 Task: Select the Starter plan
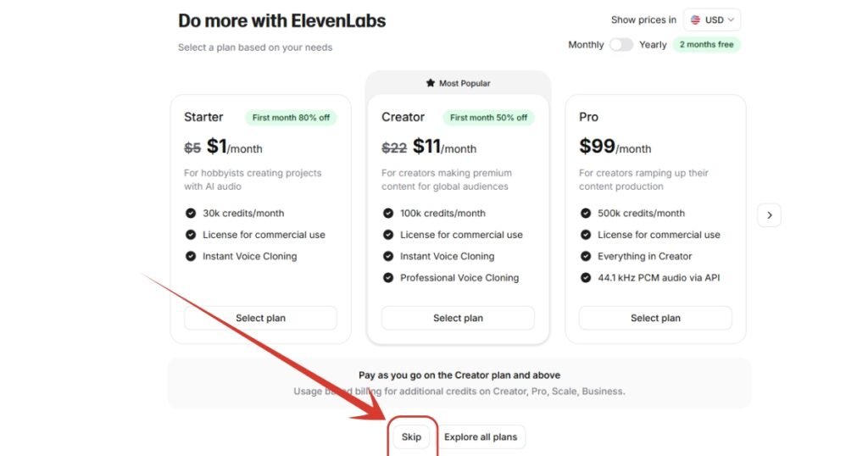260,318
